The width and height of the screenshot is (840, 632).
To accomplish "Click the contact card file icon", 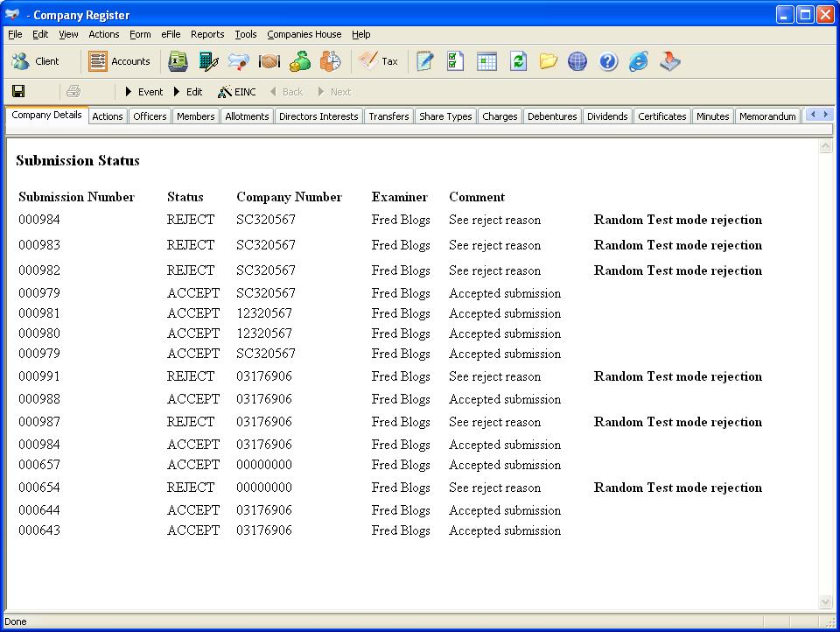I will pos(178,61).
